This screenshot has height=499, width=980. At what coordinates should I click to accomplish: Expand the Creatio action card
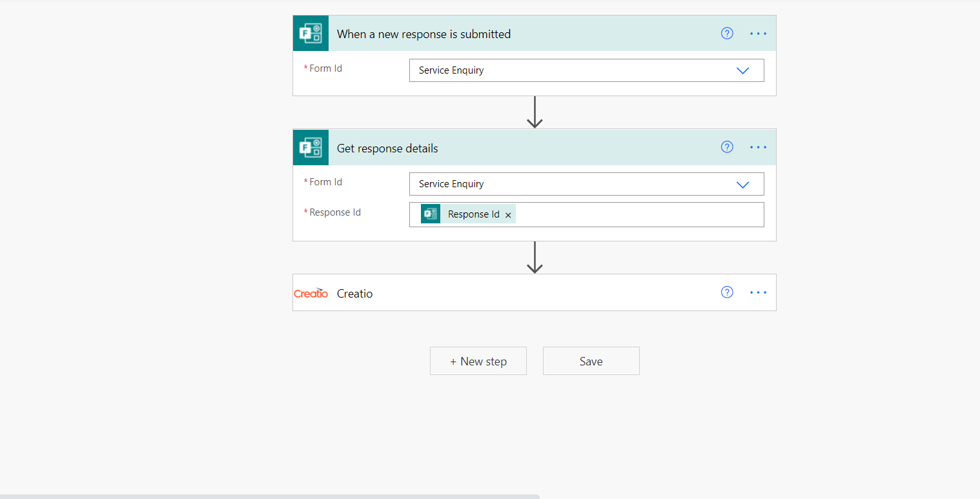[x=535, y=292]
